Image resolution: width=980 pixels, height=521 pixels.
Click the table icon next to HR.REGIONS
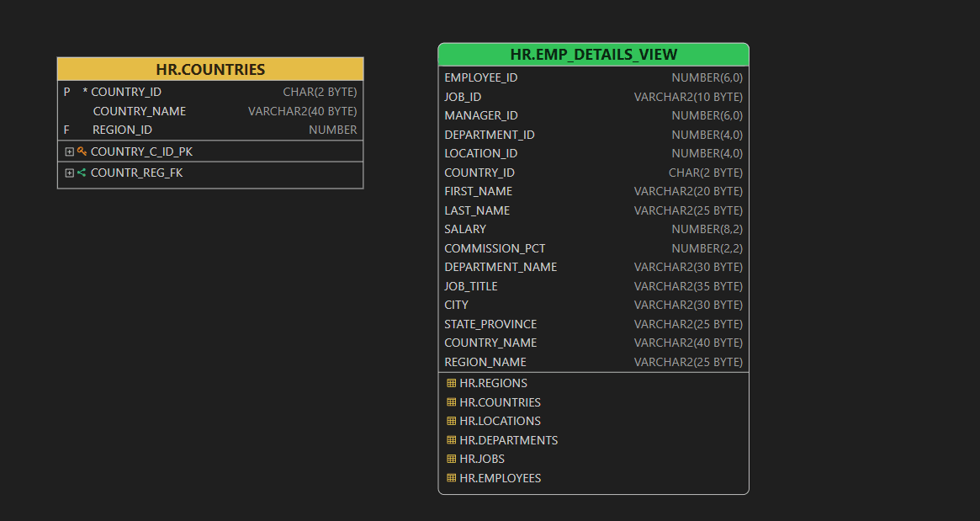coord(451,382)
